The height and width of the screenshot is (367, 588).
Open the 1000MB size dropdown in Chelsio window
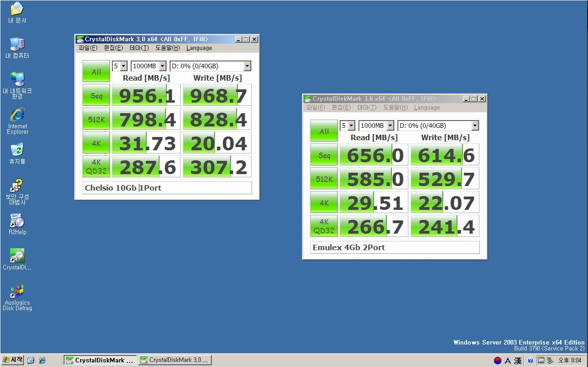click(148, 66)
